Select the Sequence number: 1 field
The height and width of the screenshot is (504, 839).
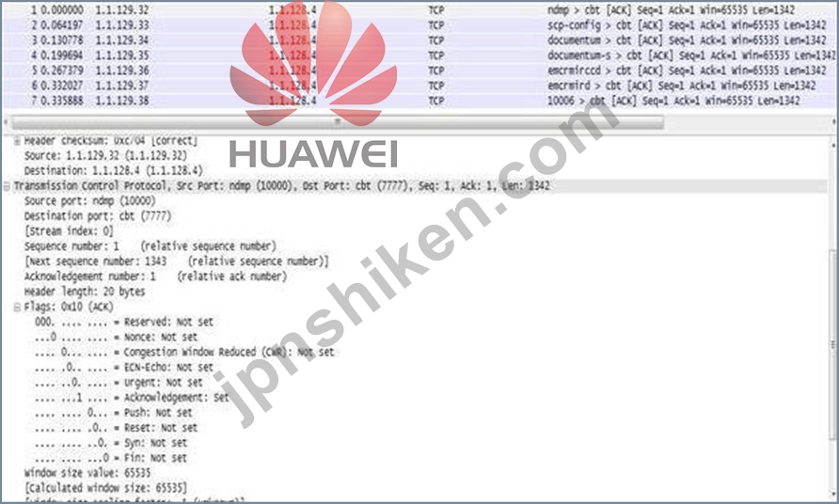(x=150, y=246)
